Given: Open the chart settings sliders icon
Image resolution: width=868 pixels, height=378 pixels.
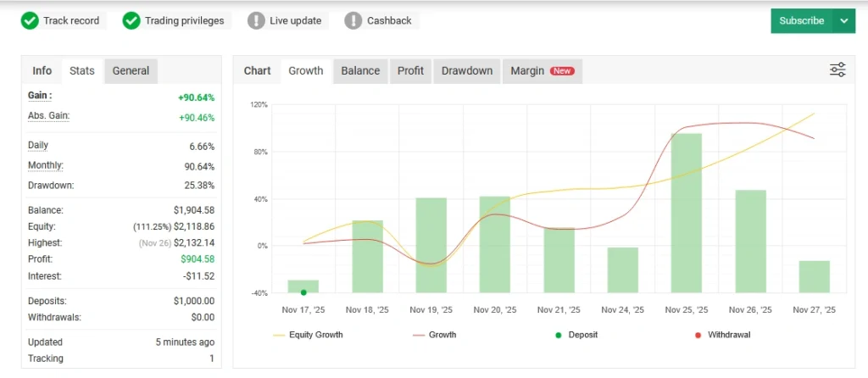Looking at the screenshot, I should pyautogui.click(x=837, y=70).
